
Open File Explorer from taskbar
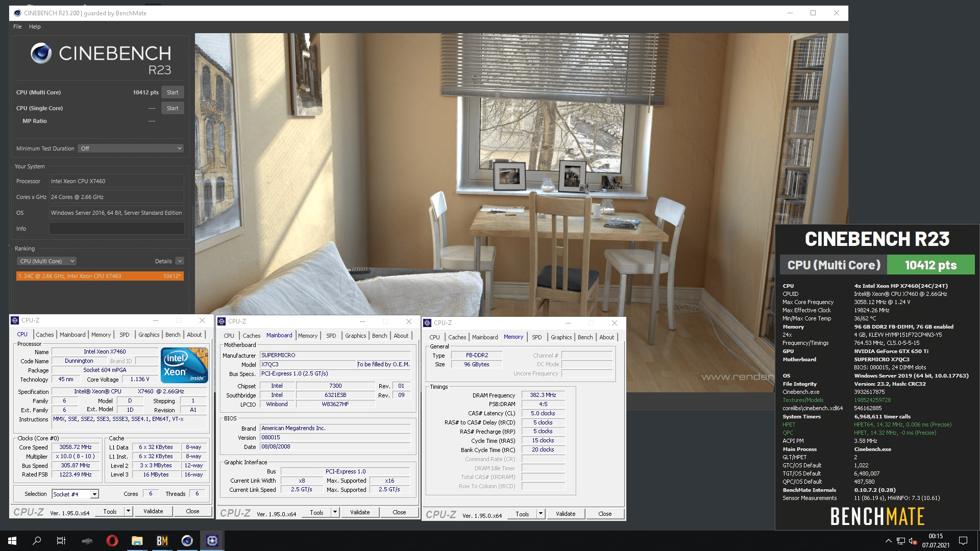(x=137, y=541)
